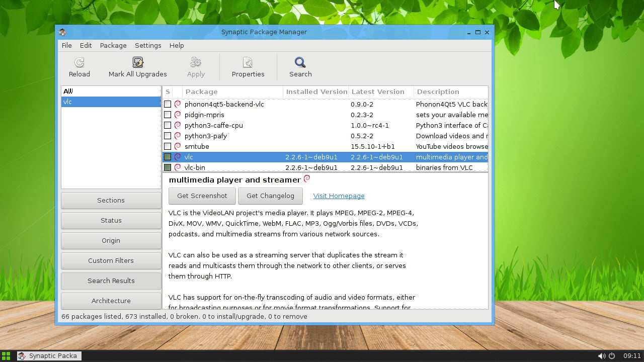Image resolution: width=644 pixels, height=362 pixels.
Task: Click the Mark All Upgrades icon
Action: [x=137, y=62]
